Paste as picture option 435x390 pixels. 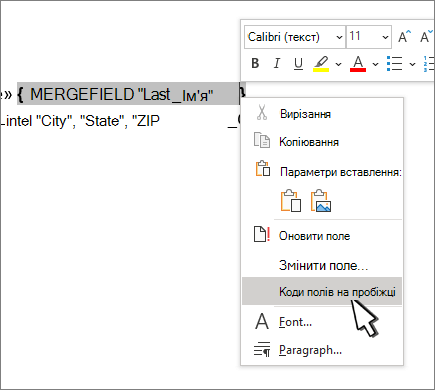point(321,201)
